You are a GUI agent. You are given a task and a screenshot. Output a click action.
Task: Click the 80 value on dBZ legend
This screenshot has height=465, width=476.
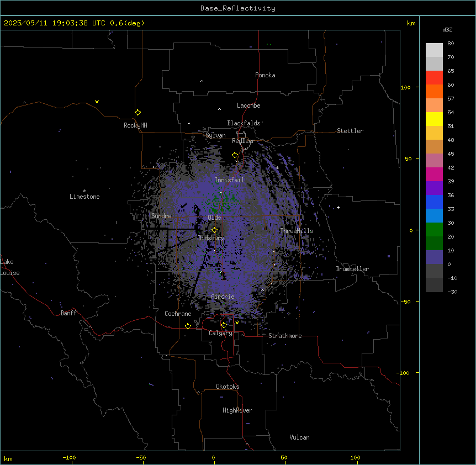pyautogui.click(x=451, y=44)
